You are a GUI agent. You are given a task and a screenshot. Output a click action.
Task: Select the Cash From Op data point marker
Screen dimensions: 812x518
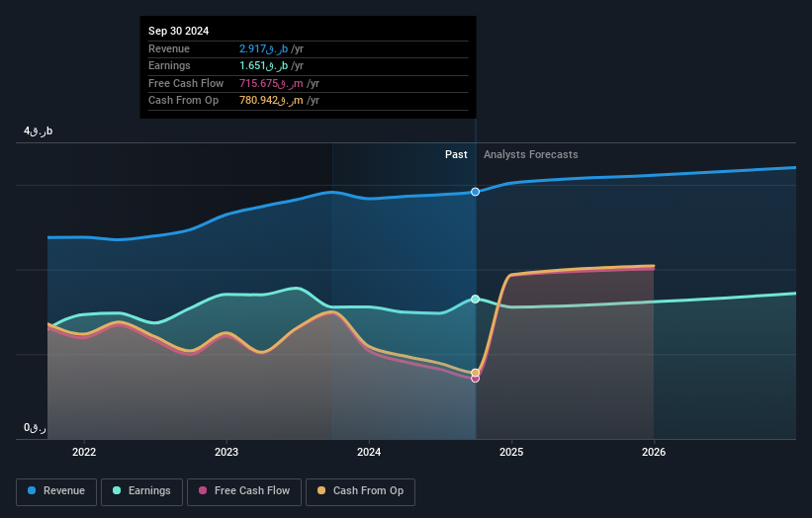tap(476, 373)
